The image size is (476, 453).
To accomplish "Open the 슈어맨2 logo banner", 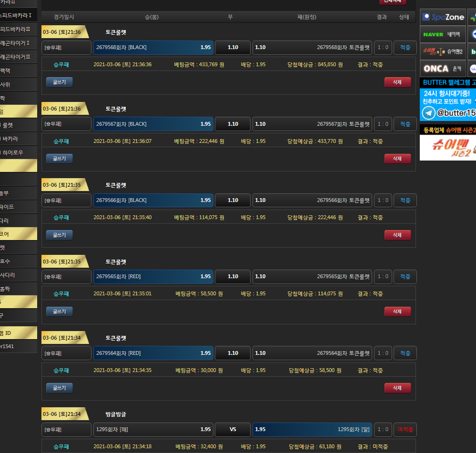I will pos(443,51).
